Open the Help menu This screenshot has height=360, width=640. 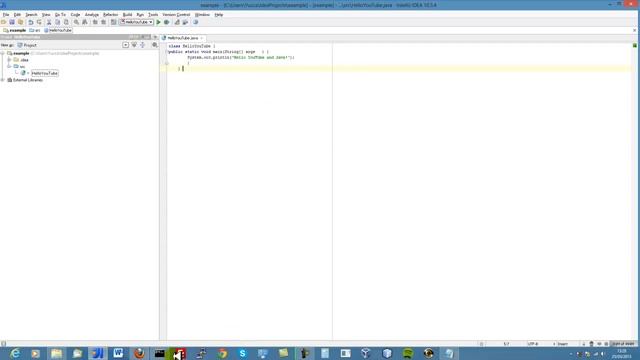(x=219, y=15)
